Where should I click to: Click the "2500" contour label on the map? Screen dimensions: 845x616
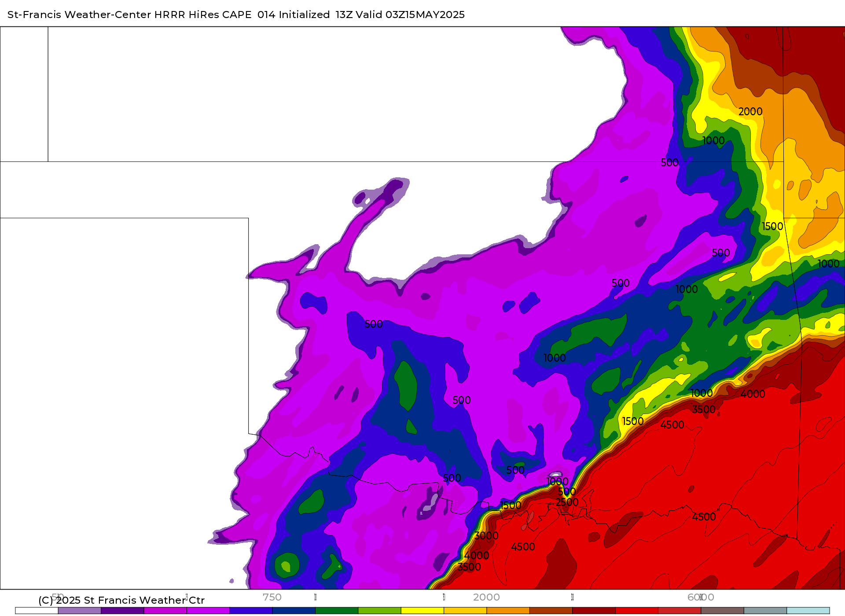tap(567, 502)
